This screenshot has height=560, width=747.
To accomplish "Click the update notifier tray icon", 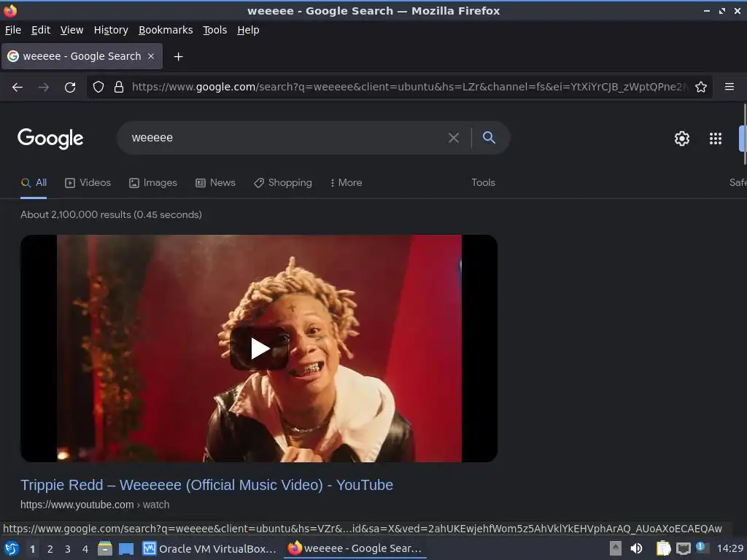I will pyautogui.click(x=702, y=548).
